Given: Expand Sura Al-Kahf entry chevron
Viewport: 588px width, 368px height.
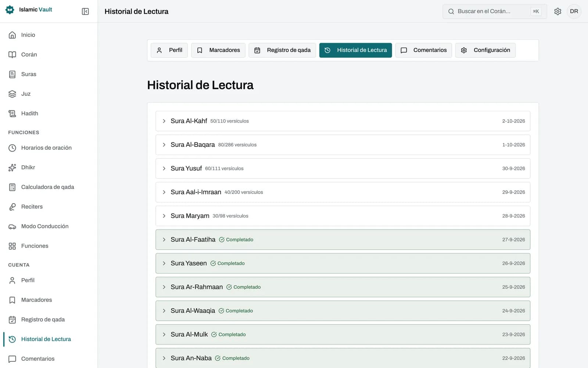Looking at the screenshot, I should pos(164,121).
